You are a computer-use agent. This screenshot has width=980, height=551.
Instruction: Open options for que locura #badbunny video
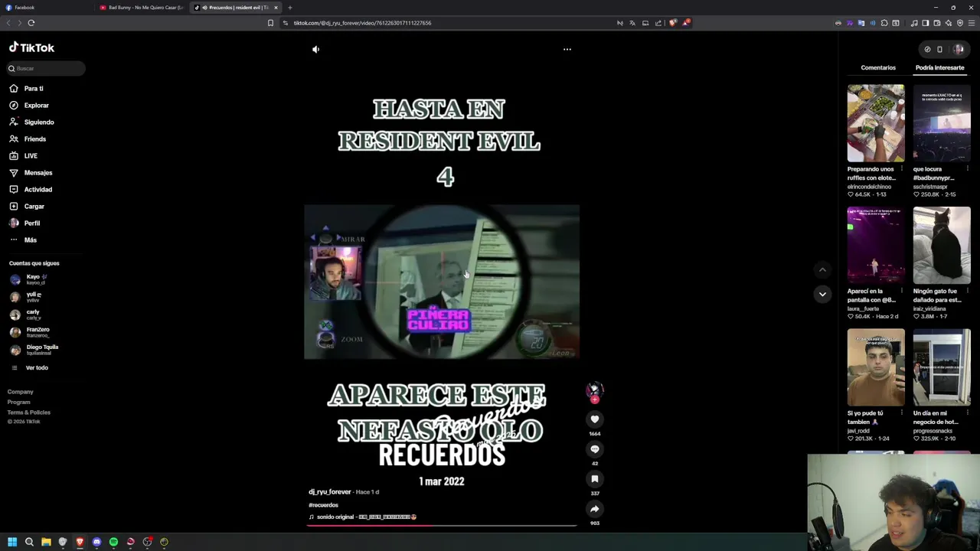[967, 169]
